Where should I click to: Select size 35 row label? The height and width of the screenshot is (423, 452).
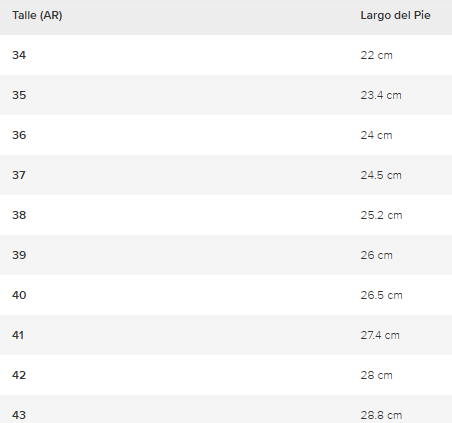(19, 95)
